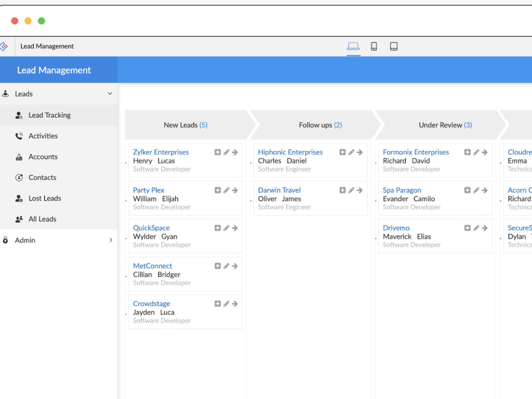This screenshot has height=399, width=532.
Task: Click the add icon on Drivemo card
Action: pyautogui.click(x=467, y=228)
